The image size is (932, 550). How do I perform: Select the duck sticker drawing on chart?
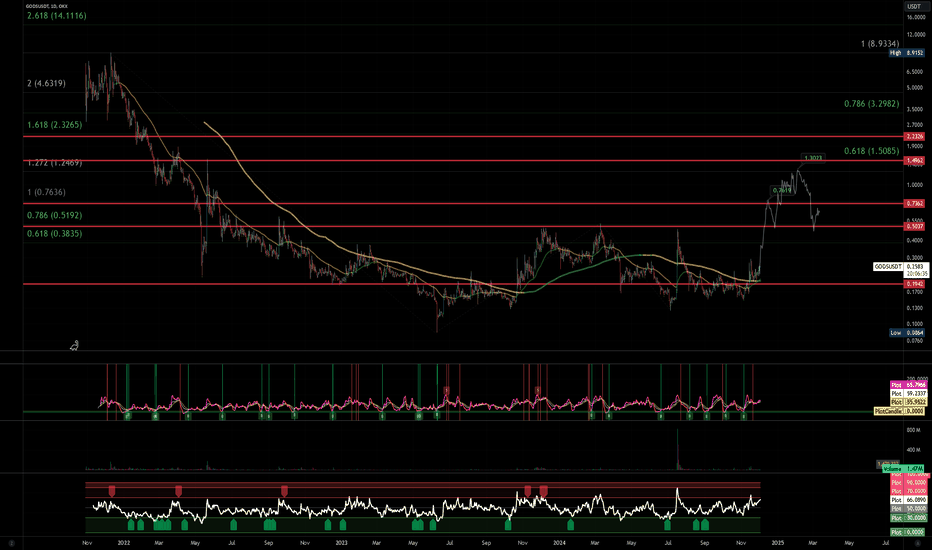tap(74, 345)
